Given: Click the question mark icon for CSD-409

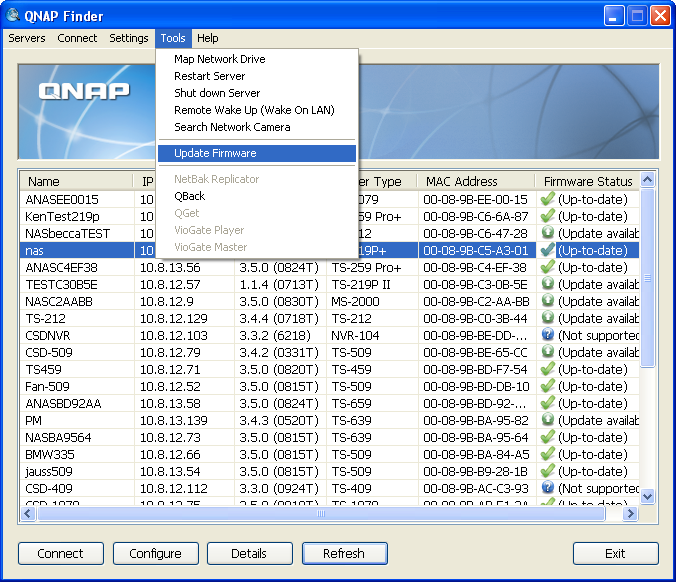Looking at the screenshot, I should (x=547, y=488).
